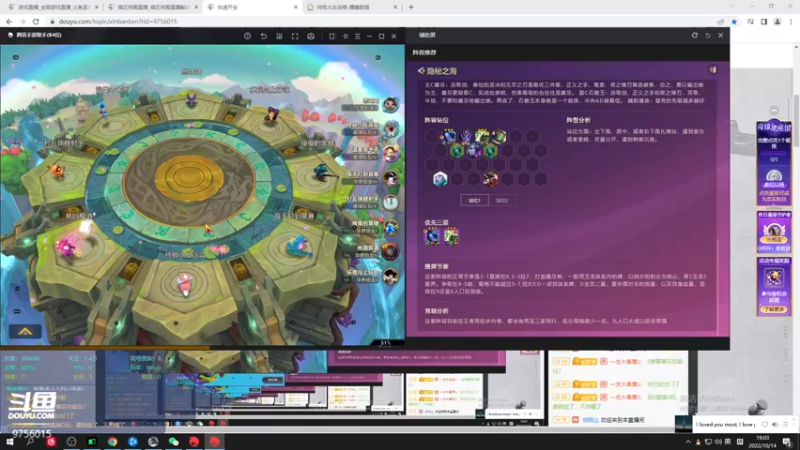
Task: Click the fourth champion icon in the top hex row
Action: (x=499, y=136)
